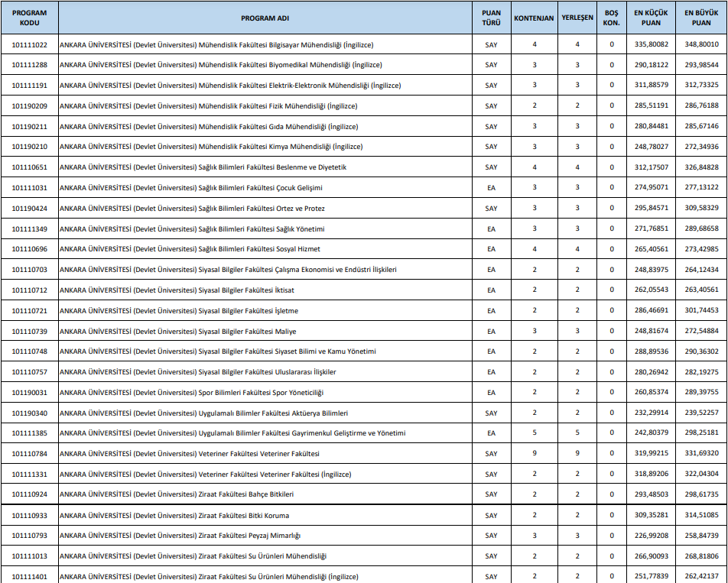Click program code 101190031 for Spor Yöneticiliği
This screenshot has height=583, width=728.
click(30, 392)
